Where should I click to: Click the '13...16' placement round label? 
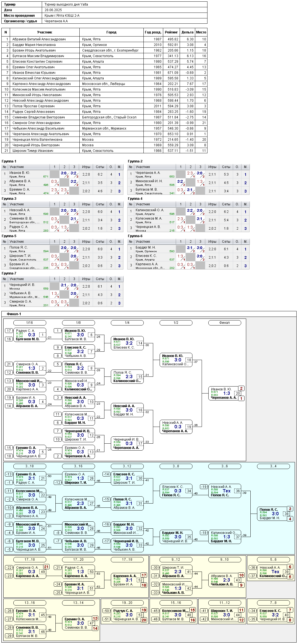pos(30,603)
